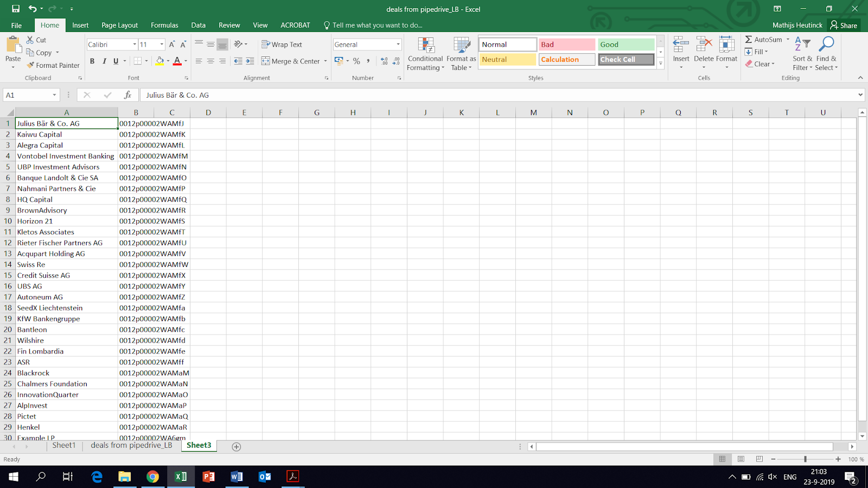Save the workbook with the floppy disk icon
This screenshot has height=488, width=868.
tap(15, 9)
